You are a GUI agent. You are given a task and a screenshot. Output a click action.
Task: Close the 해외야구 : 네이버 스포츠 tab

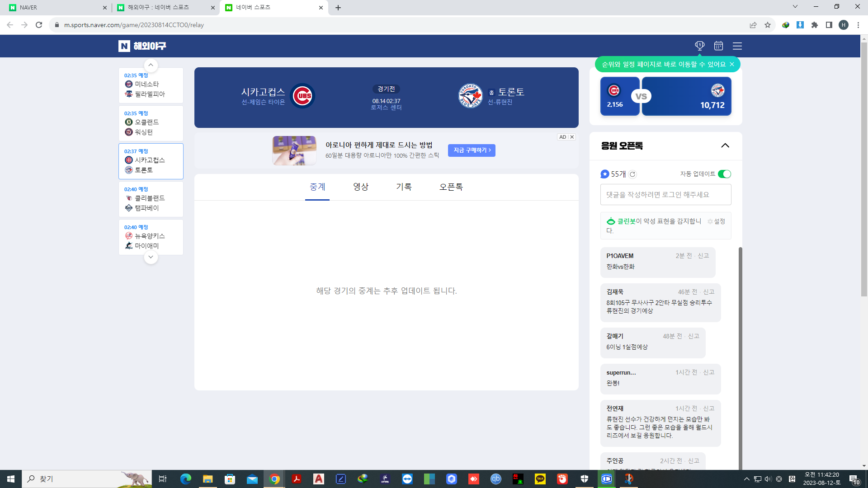point(213,8)
